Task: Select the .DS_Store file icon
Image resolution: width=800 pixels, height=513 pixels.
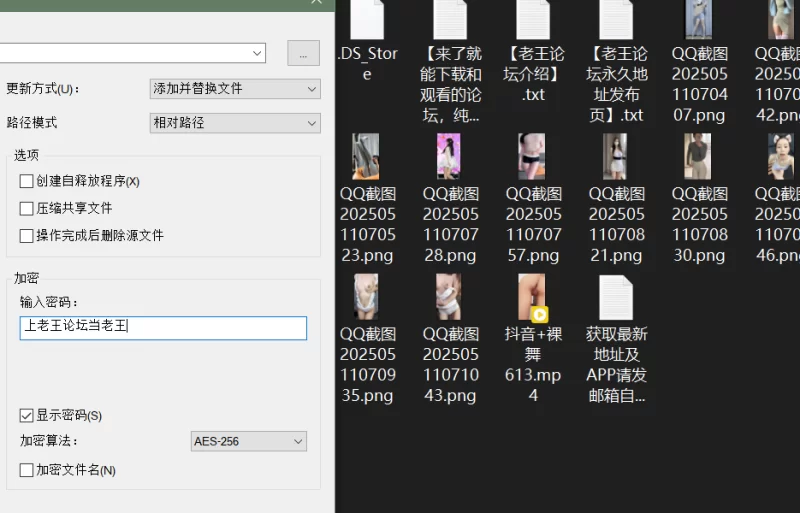Action: coord(367,19)
